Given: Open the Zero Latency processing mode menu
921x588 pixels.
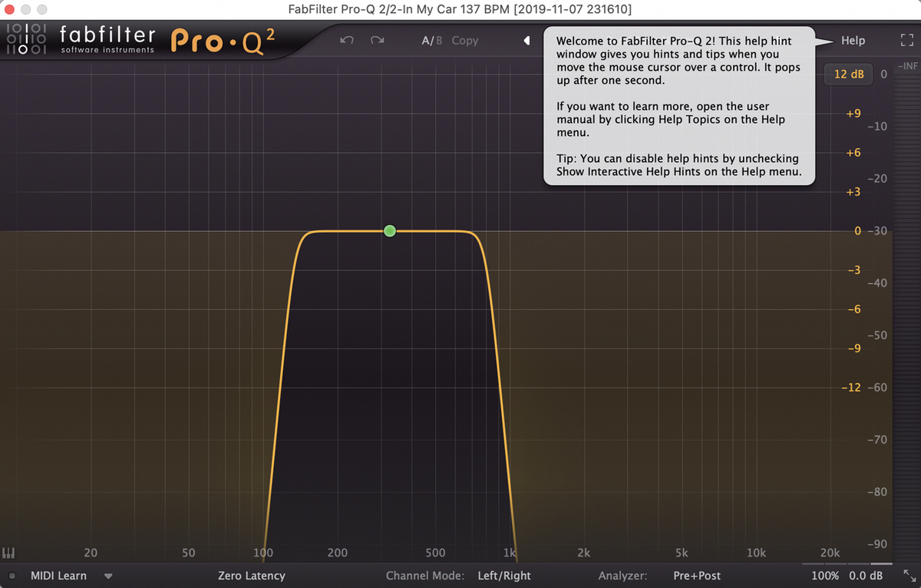Looking at the screenshot, I should 251,576.
